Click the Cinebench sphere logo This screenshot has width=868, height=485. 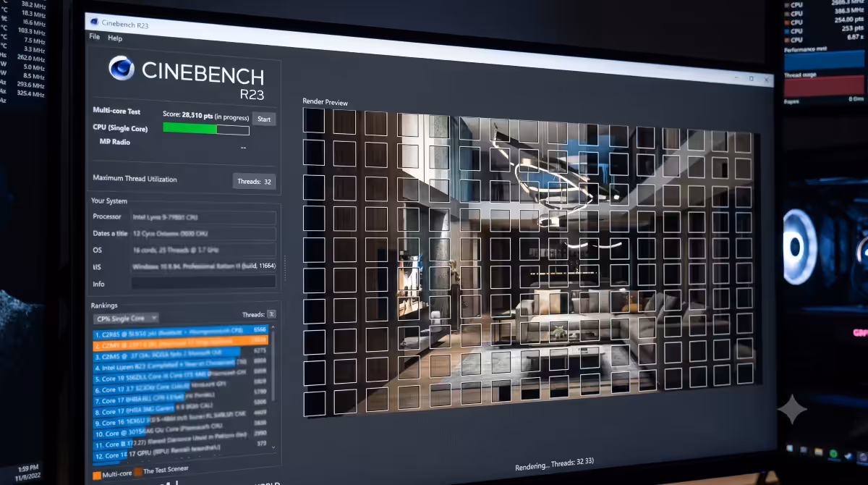(122, 69)
